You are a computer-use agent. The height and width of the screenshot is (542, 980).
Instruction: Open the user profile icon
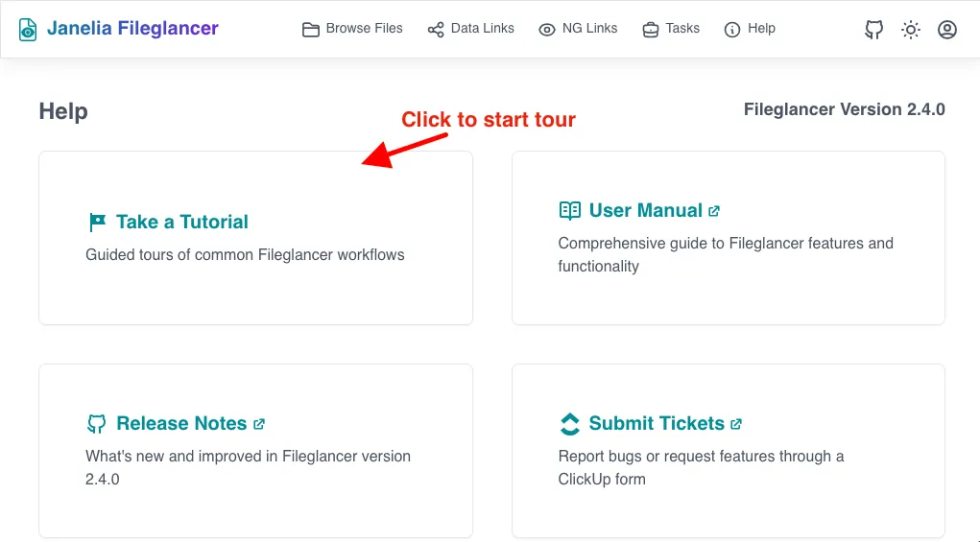click(947, 30)
